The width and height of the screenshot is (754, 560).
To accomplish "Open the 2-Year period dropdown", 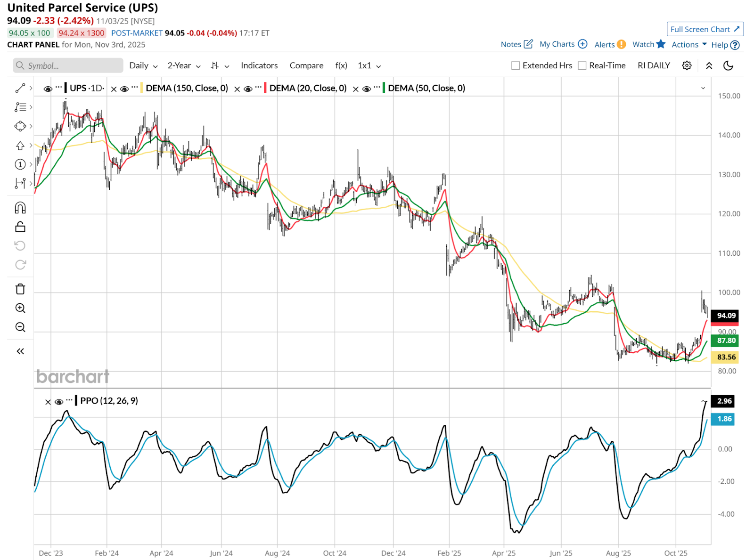I will pos(184,65).
